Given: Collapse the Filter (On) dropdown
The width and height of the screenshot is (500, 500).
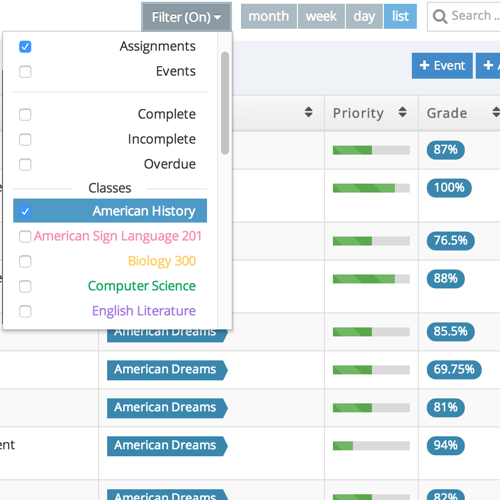Looking at the screenshot, I should (x=186, y=17).
